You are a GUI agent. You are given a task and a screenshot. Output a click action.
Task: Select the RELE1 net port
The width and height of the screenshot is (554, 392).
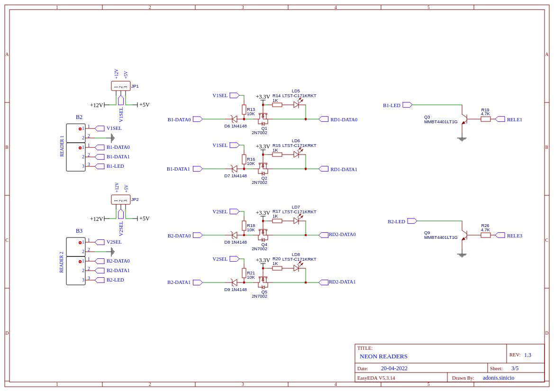coord(500,119)
